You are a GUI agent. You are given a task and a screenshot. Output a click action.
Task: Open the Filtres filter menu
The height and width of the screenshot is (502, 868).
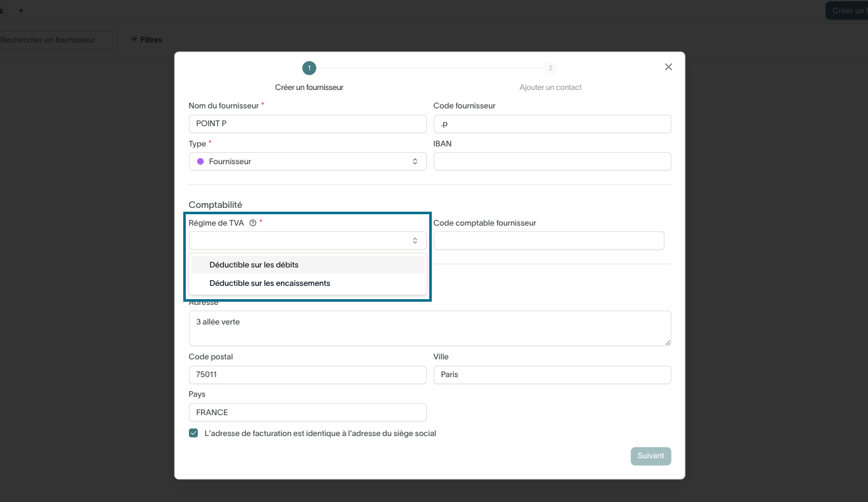[x=146, y=40]
